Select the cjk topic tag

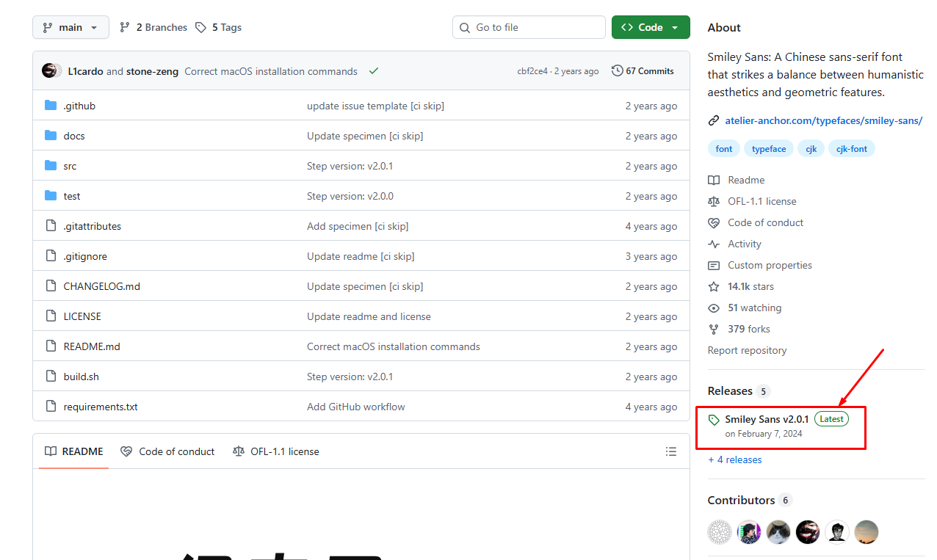click(x=811, y=149)
